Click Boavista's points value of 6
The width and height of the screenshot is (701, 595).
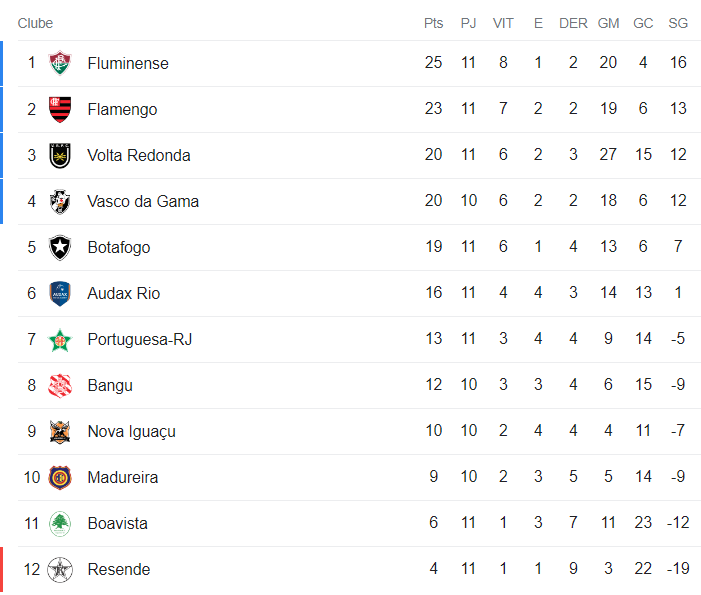click(x=434, y=523)
